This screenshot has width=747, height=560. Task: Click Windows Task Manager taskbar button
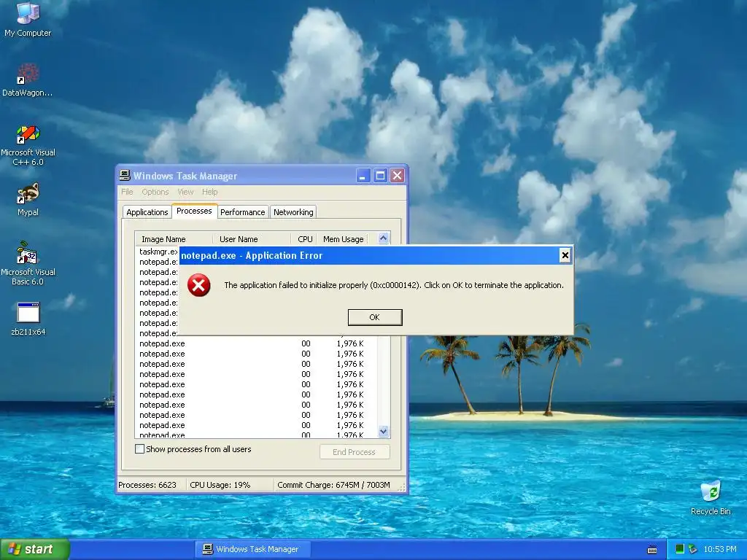tap(252, 549)
